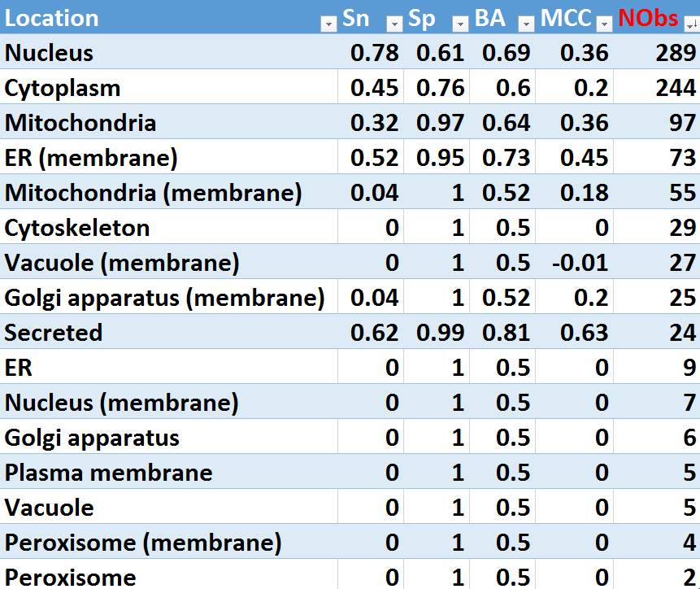
Task: Open the Sn column filter dropdown
Action: click(394, 24)
